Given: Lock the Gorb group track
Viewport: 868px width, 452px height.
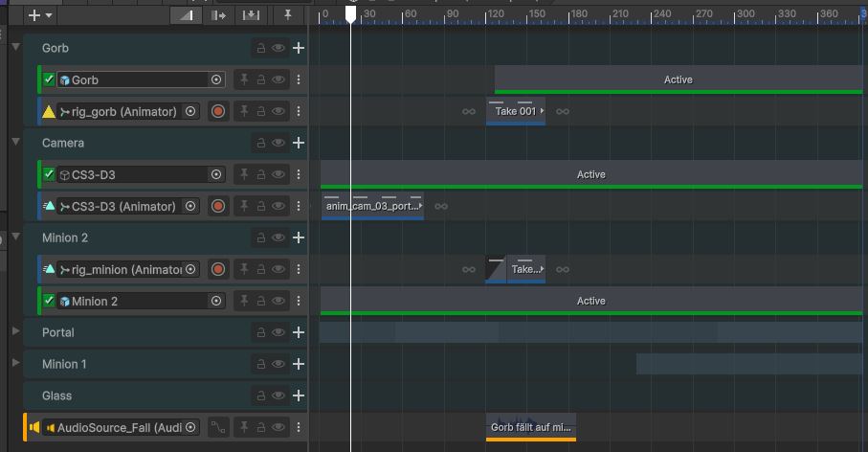Looking at the screenshot, I should pyautogui.click(x=259, y=48).
